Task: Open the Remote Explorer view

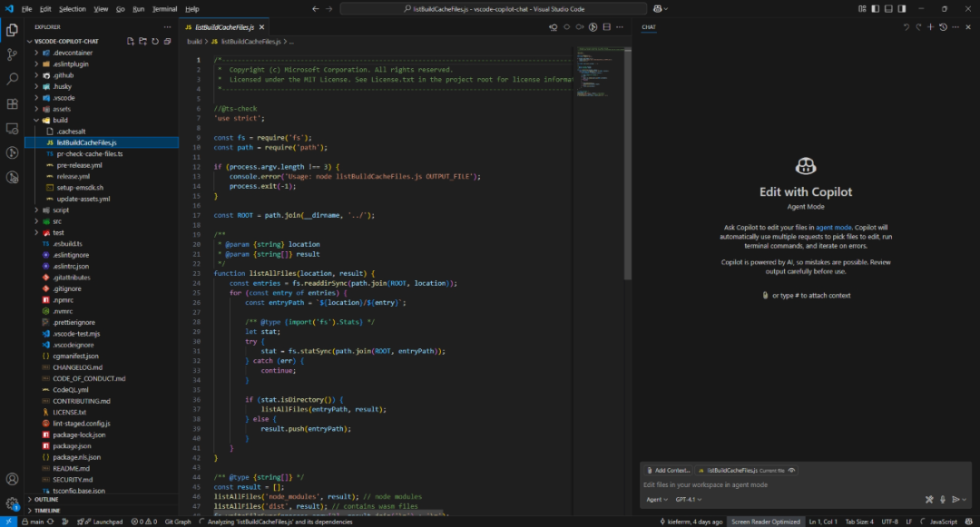Action: 12,129
